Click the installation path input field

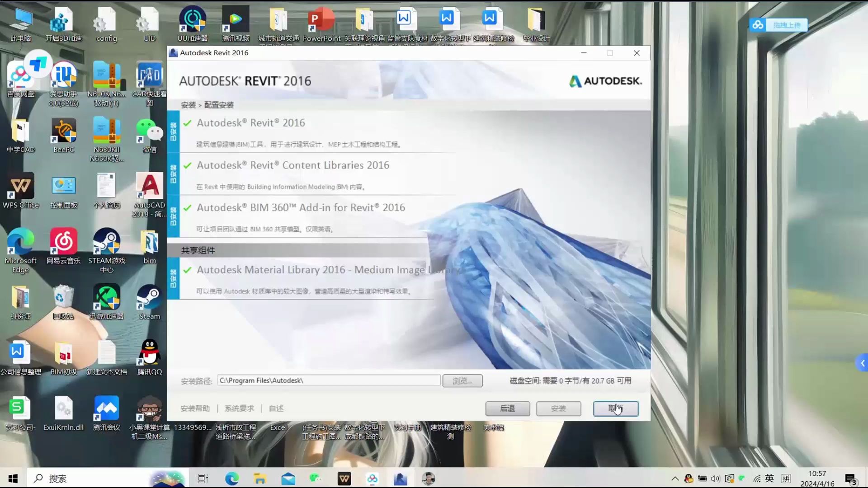[x=329, y=380]
